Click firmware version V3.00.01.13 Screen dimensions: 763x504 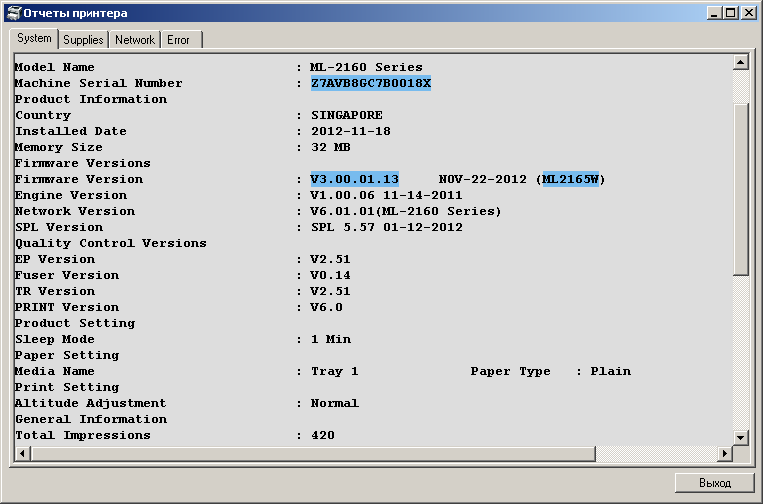[x=355, y=179]
